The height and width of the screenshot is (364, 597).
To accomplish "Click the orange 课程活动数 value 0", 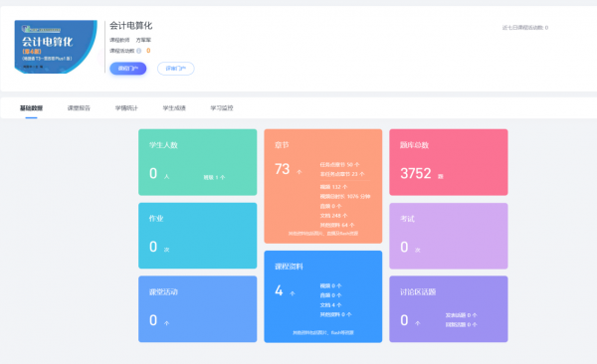I will [x=148, y=51].
